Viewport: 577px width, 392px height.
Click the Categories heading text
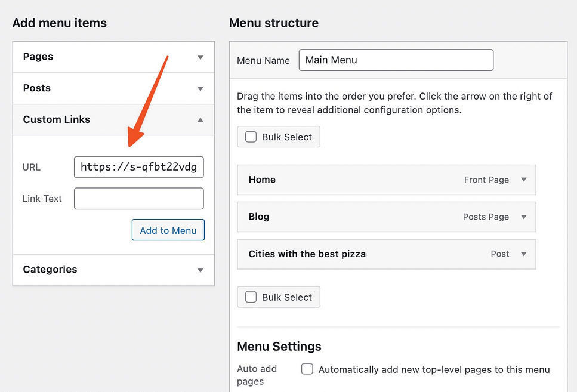click(x=50, y=270)
